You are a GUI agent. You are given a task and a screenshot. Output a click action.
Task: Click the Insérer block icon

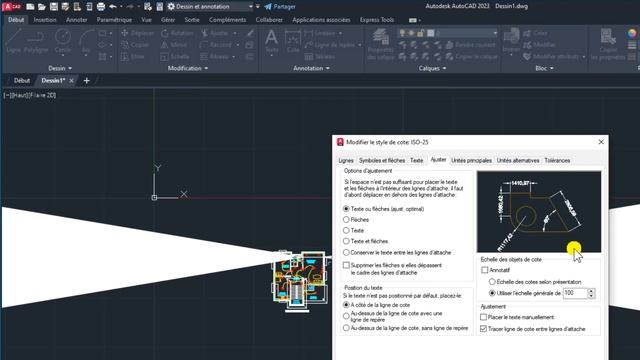(x=511, y=41)
